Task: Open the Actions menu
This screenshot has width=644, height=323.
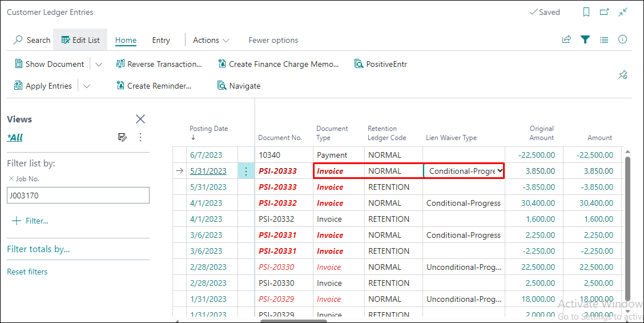Action: [211, 40]
